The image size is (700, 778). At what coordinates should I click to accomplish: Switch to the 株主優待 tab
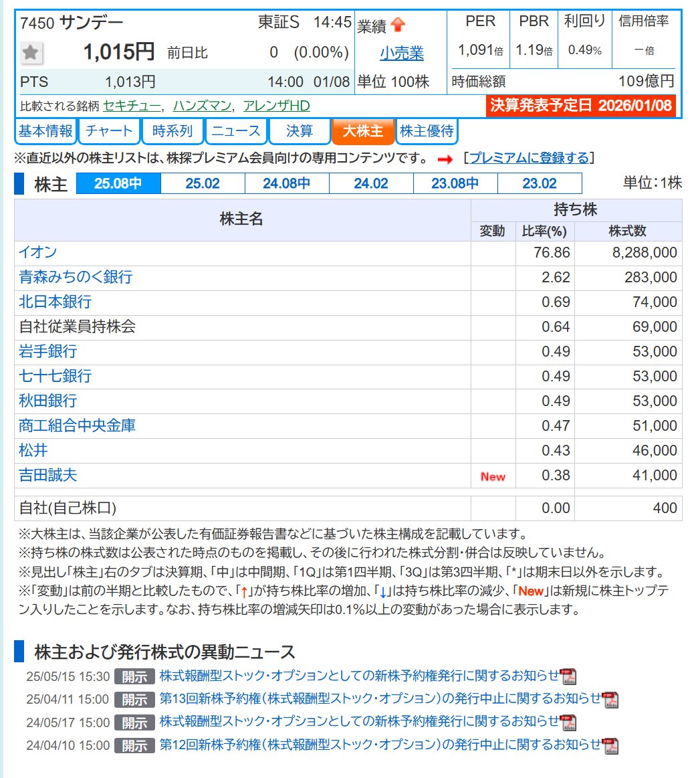pyautogui.click(x=427, y=131)
